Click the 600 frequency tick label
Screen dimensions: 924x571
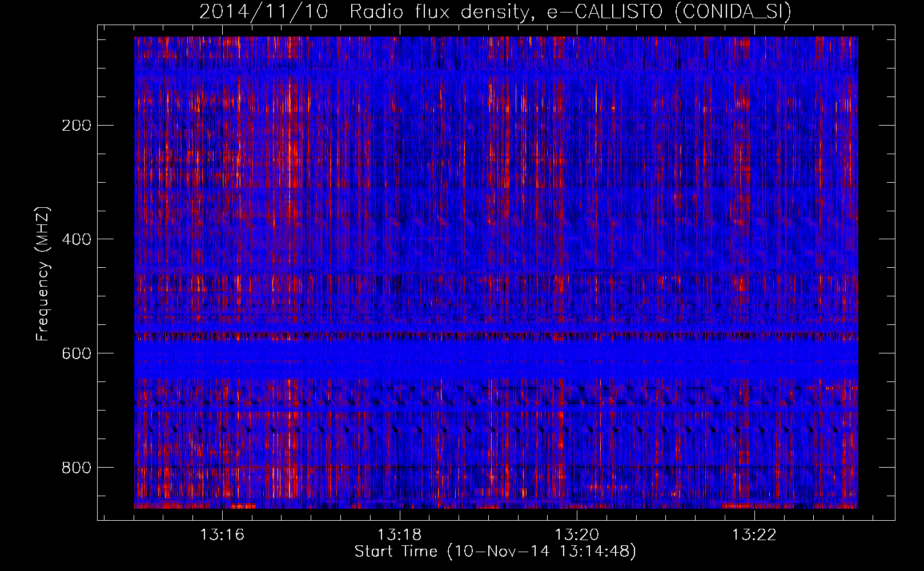tap(76, 353)
